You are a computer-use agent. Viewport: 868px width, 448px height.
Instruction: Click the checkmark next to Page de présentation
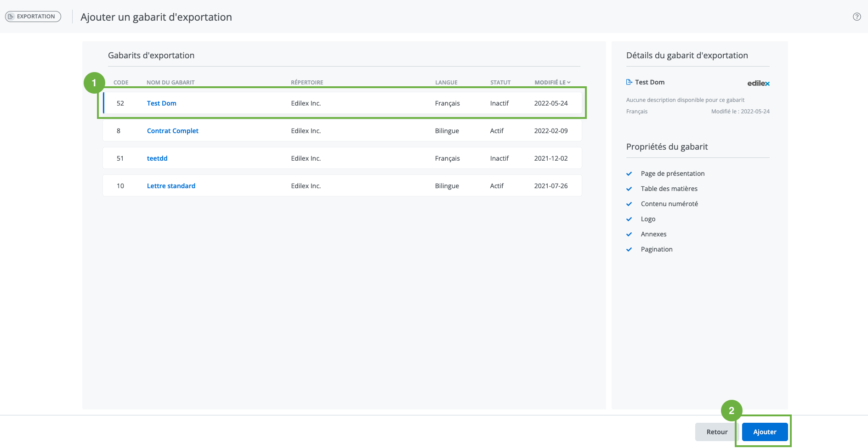point(629,174)
